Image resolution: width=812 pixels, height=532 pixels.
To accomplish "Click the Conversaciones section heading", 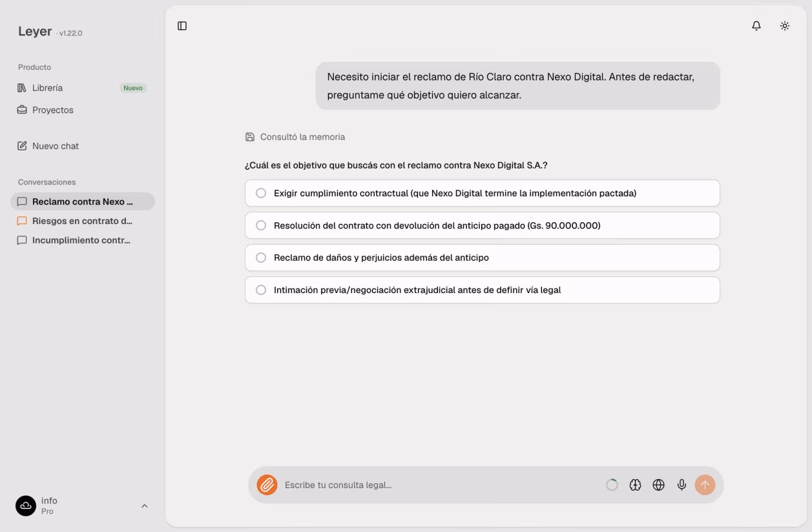I will pos(47,182).
